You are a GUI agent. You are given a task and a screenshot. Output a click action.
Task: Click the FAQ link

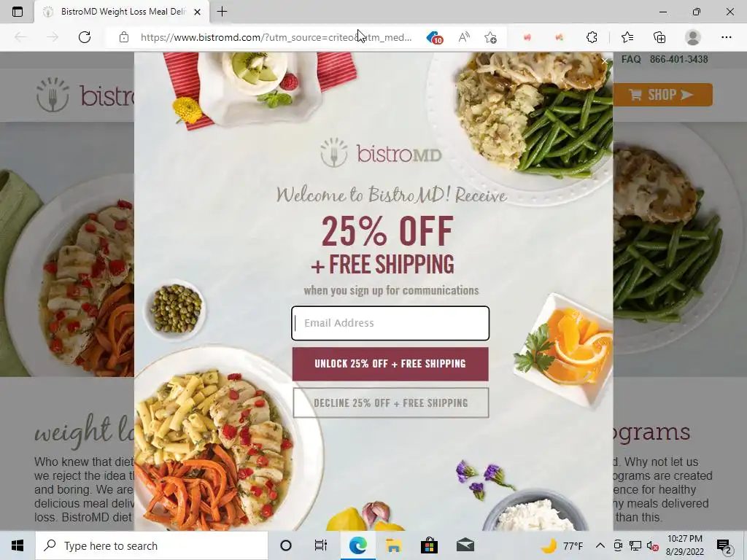coord(631,60)
